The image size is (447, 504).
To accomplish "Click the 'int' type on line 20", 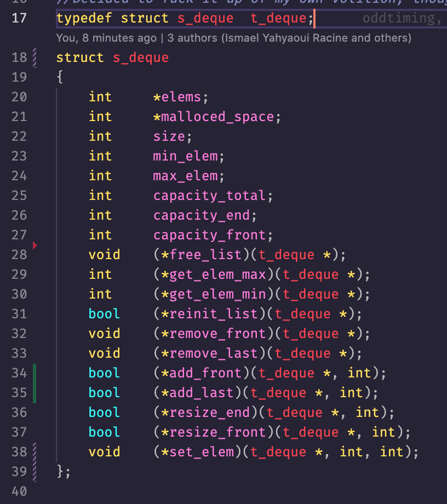I will [100, 97].
